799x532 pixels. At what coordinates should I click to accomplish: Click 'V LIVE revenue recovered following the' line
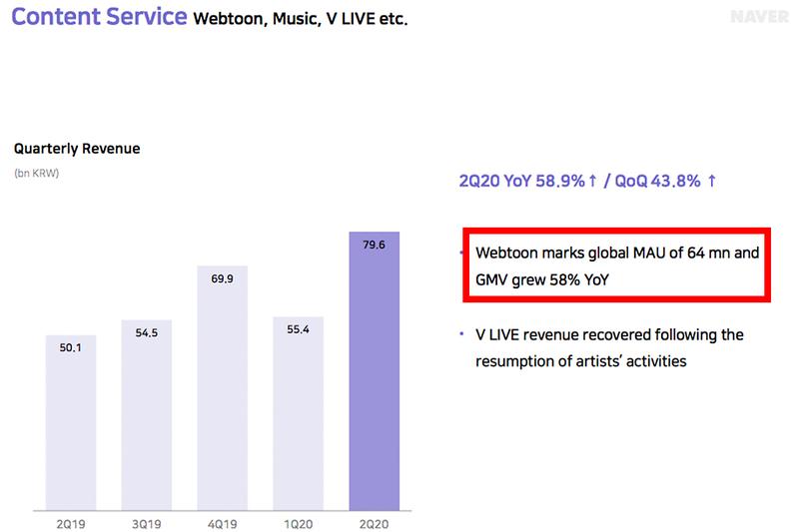pyautogui.click(x=609, y=334)
